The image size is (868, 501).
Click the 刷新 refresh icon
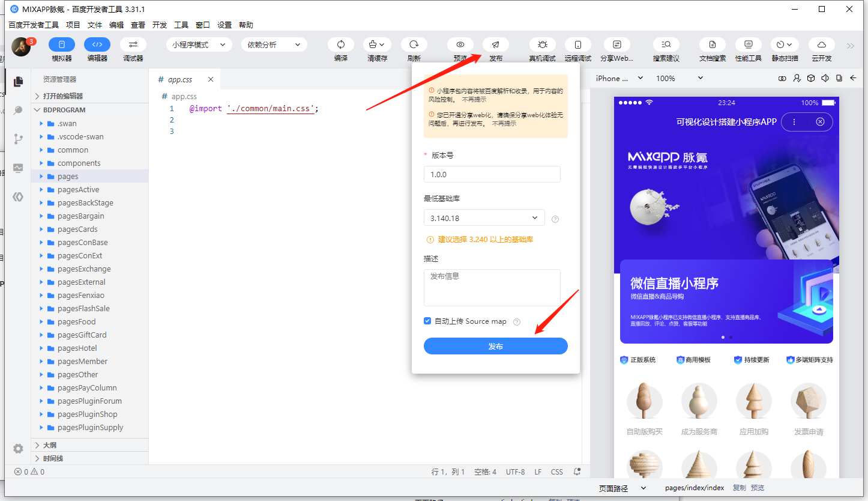coord(414,44)
